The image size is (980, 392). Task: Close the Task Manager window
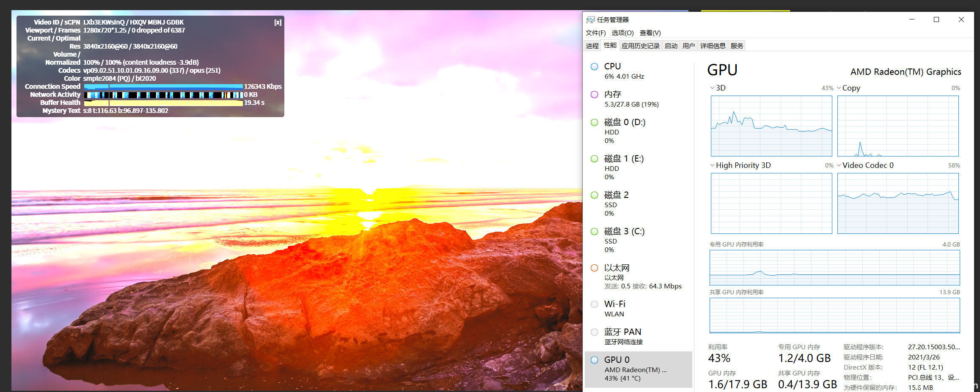961,19
